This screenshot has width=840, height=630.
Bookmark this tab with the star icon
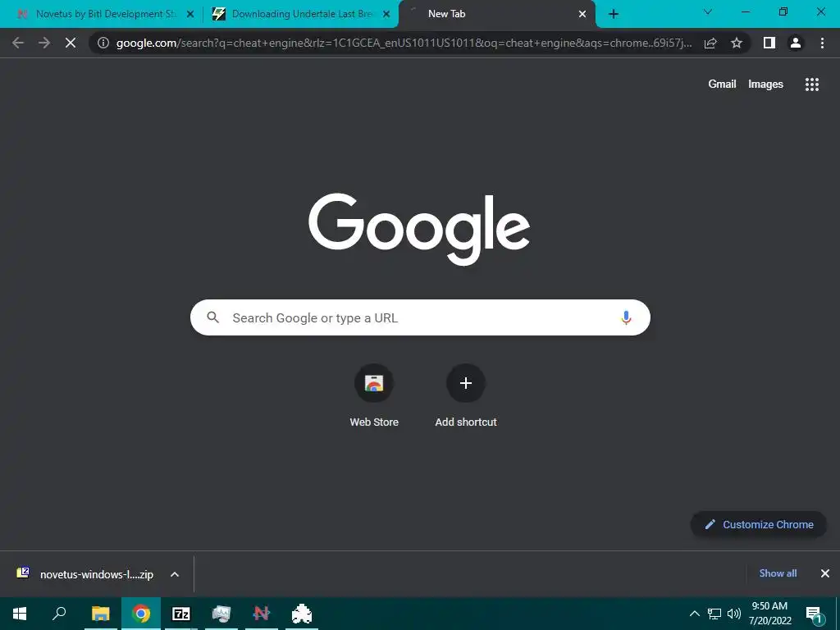737,43
